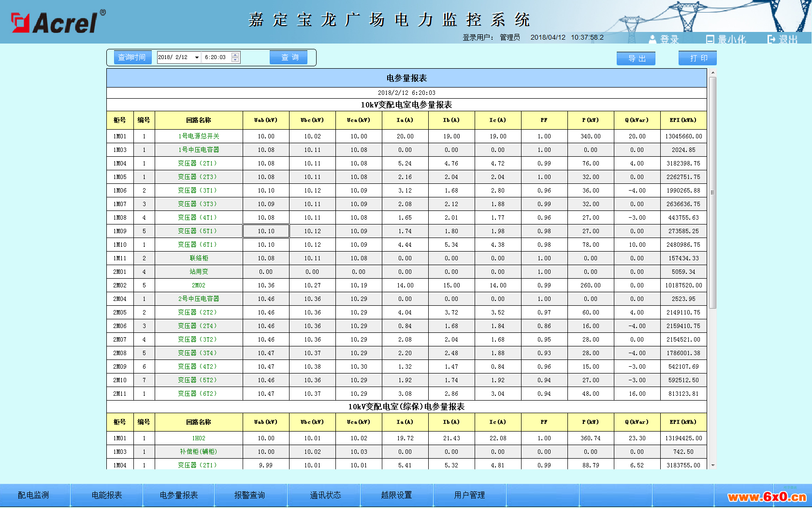Click the 10kV变配电室(综保)电参量报表 heading

coord(406,407)
